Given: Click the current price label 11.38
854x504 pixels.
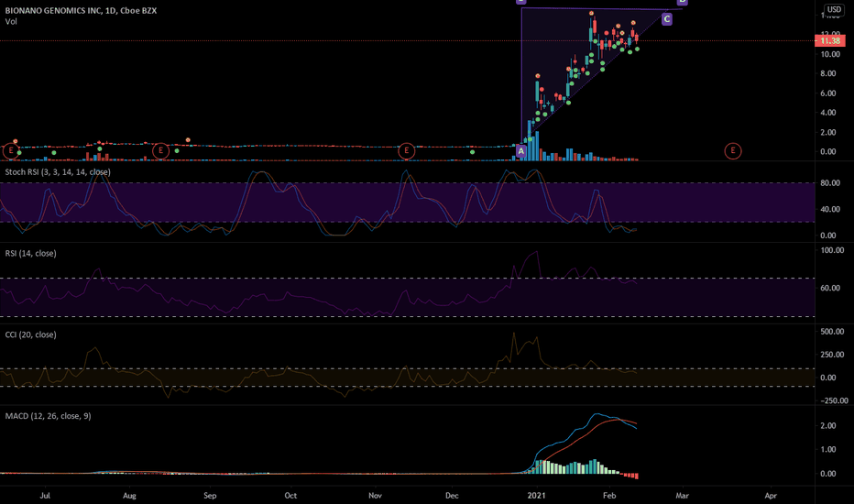Looking at the screenshot, I should 830,41.
